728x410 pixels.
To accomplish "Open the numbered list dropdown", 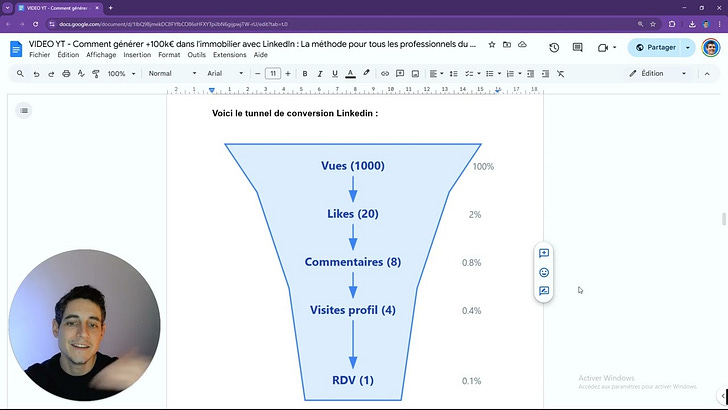I will coord(514,73).
